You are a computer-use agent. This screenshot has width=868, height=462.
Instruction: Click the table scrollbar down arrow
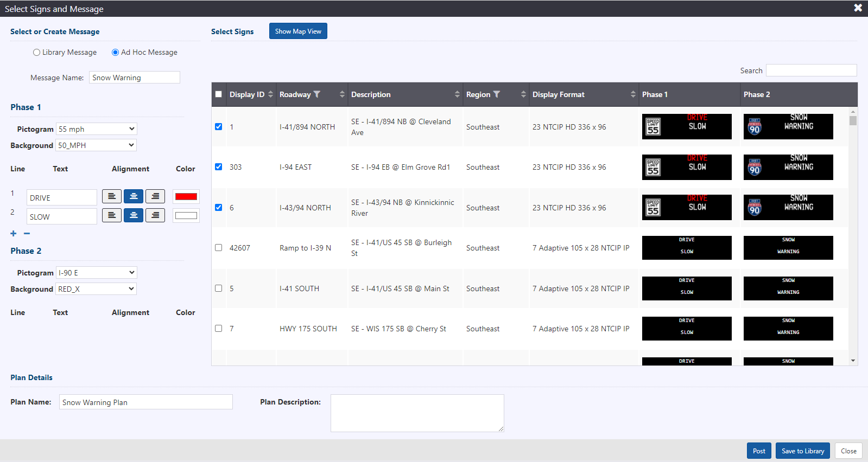(853, 361)
